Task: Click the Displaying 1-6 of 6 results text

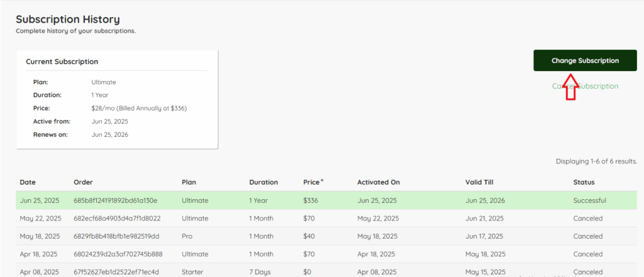Action: [x=596, y=161]
